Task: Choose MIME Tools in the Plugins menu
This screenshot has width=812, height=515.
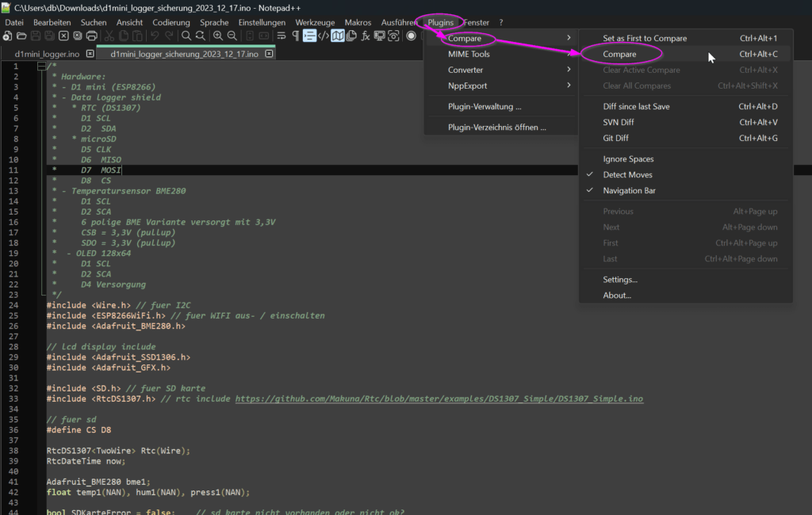Action: coord(501,54)
